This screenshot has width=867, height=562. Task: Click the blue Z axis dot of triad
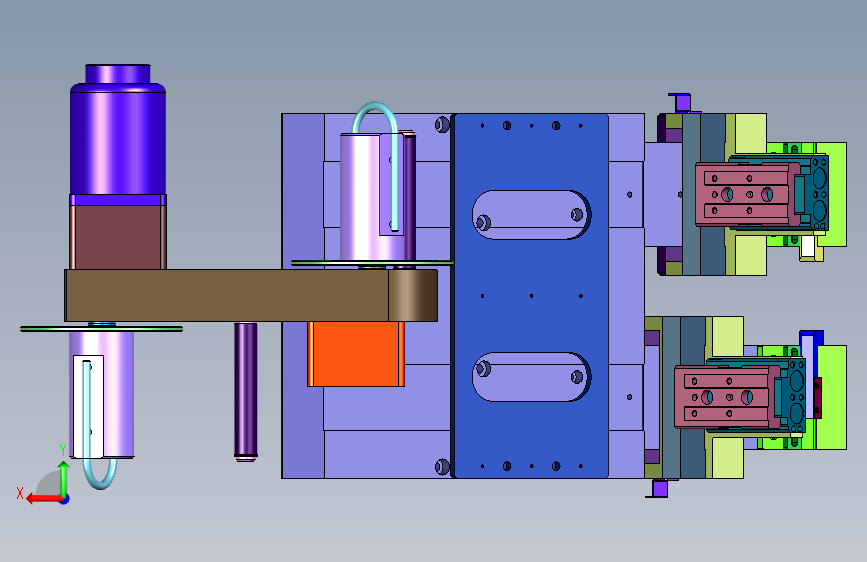(x=65, y=499)
